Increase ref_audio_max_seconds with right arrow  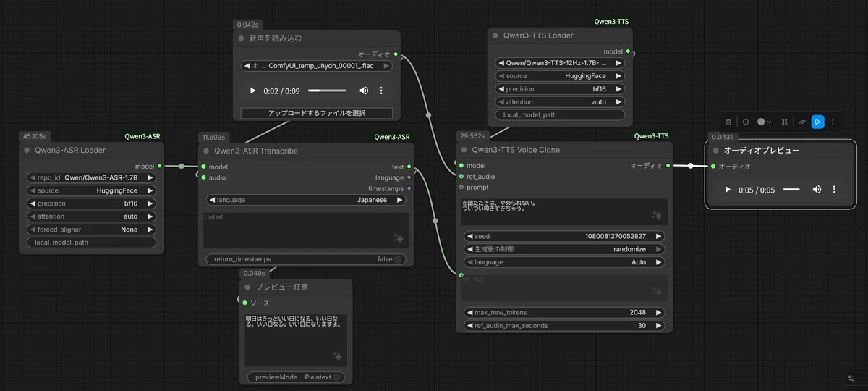pos(659,326)
